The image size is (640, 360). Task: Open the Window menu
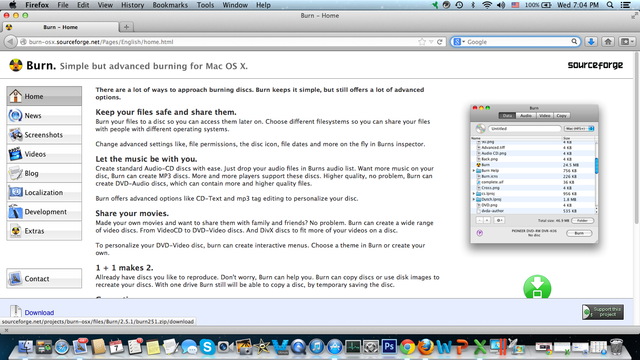[x=235, y=5]
